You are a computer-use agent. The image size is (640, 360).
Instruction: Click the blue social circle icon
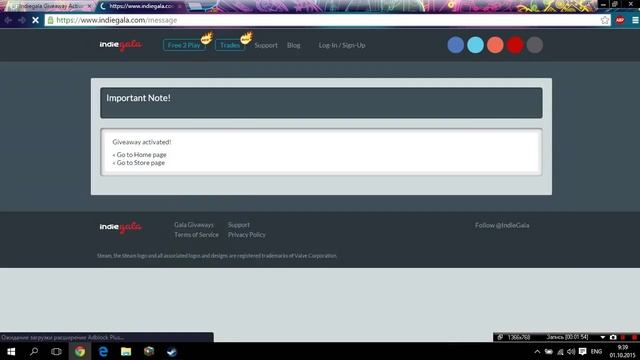[456, 45]
